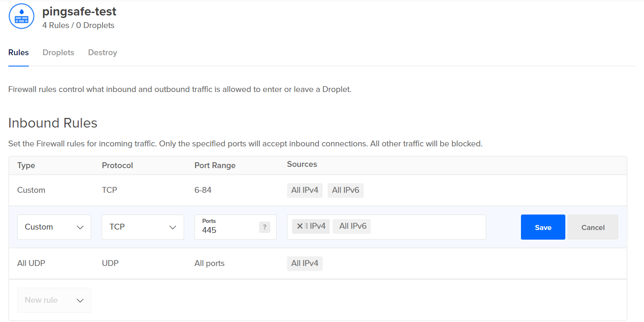
Task: Click the firewall icon beside pingsafe-test
Action: [x=21, y=16]
